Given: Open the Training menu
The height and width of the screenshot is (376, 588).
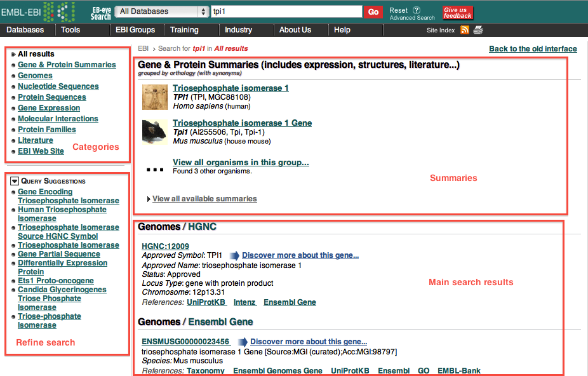Looking at the screenshot, I should coord(184,30).
